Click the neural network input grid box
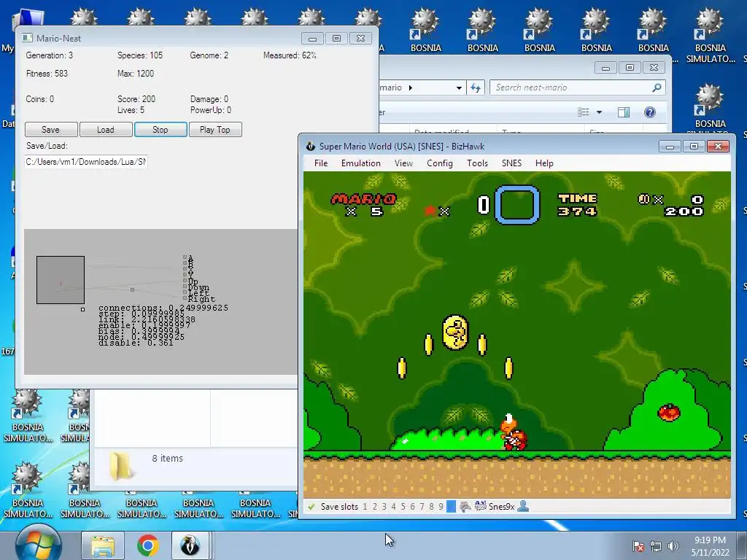This screenshot has width=747, height=560. 61,280
